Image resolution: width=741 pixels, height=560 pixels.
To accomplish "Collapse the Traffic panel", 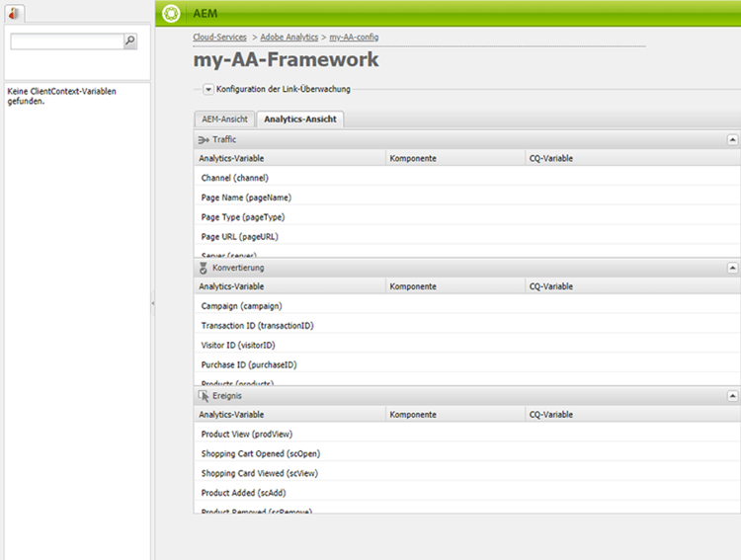I will coord(732,140).
